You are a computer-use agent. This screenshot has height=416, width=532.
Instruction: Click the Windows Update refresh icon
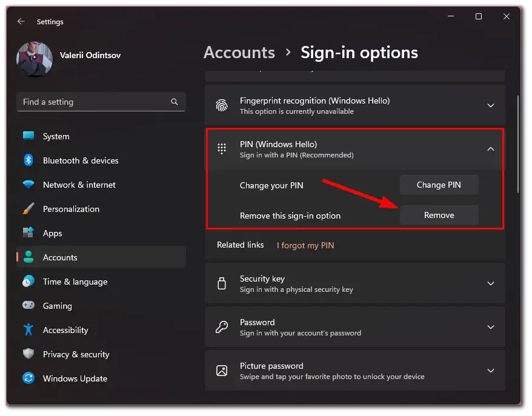click(28, 378)
